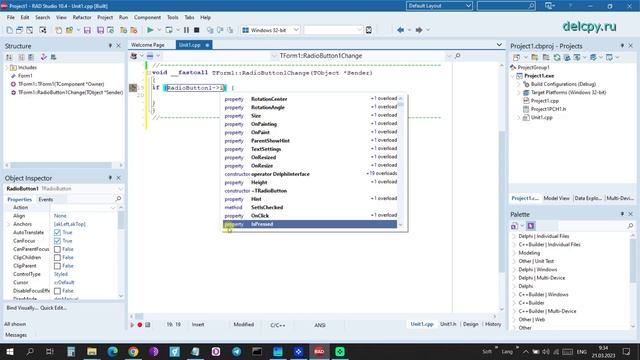Pause the running program

pos(186,30)
